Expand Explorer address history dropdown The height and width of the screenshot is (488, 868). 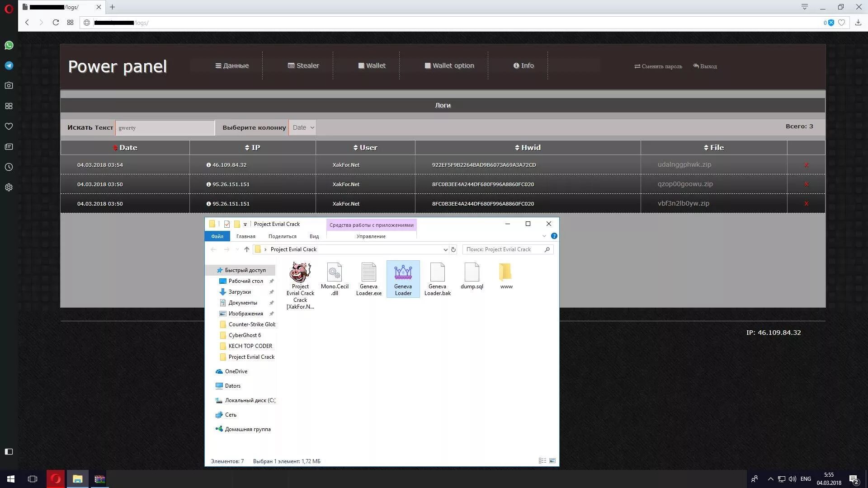pyautogui.click(x=445, y=249)
